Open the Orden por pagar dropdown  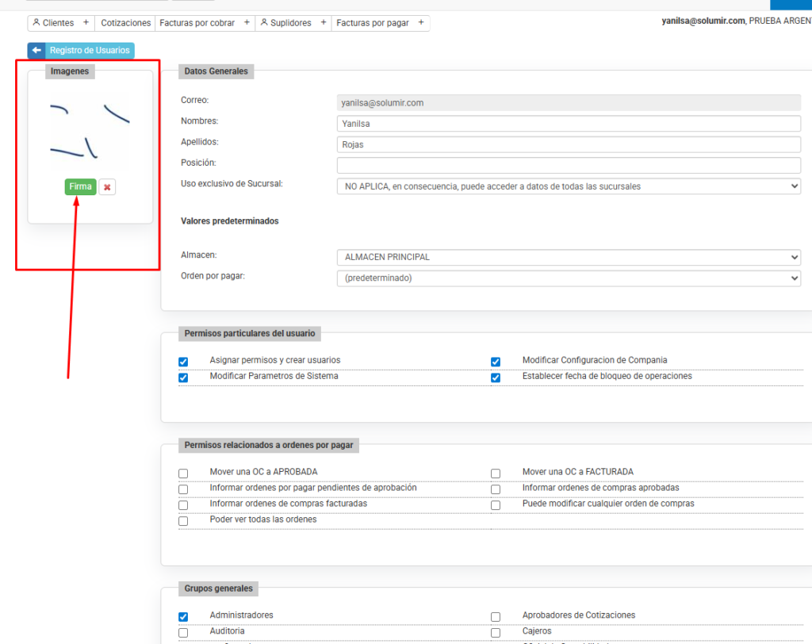[x=568, y=278]
